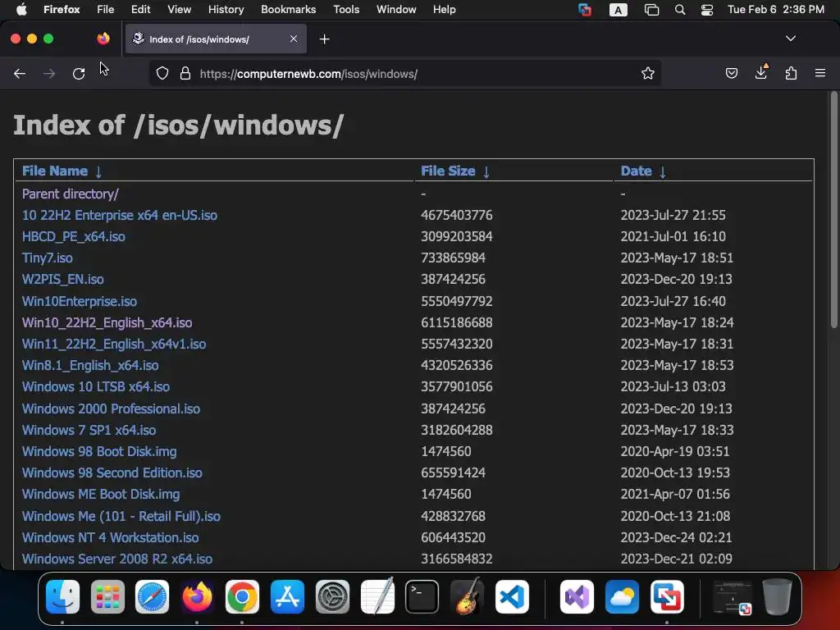Download Windows NT 4 Workstation.iso

coord(111,538)
